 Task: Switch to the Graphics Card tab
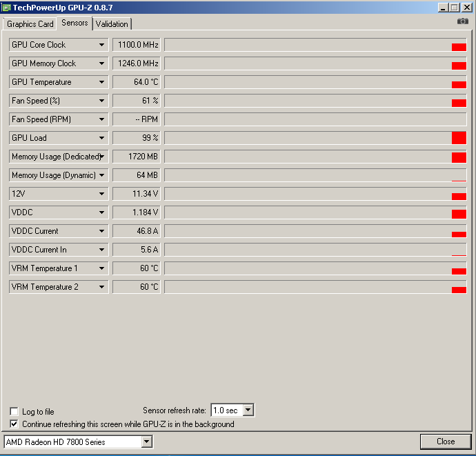click(x=30, y=24)
